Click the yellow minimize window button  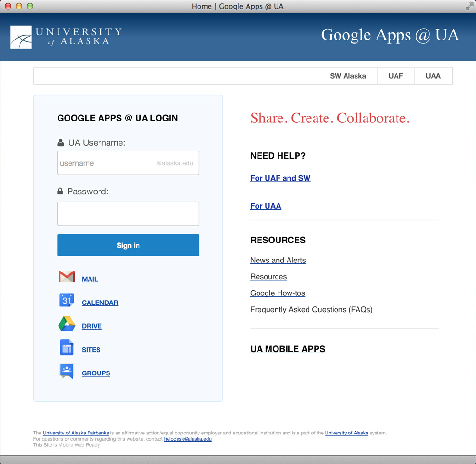click(19, 6)
